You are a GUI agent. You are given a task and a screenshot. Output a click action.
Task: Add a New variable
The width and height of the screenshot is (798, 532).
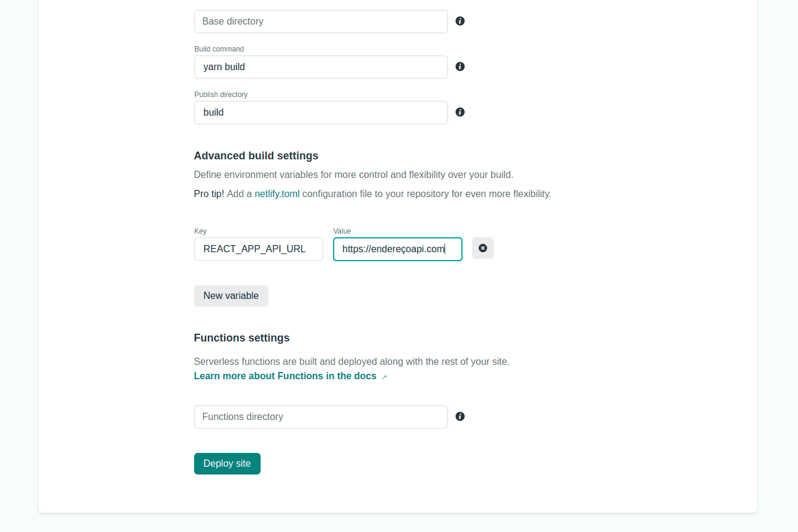coord(231,296)
